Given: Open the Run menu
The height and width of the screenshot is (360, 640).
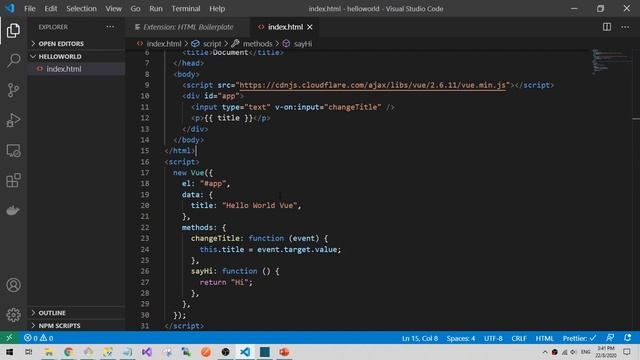Looking at the screenshot, I should [156, 9].
